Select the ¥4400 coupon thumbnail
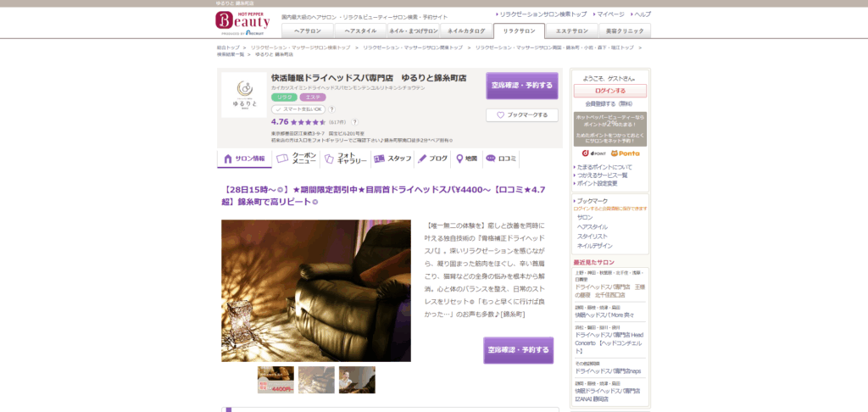 [275, 380]
